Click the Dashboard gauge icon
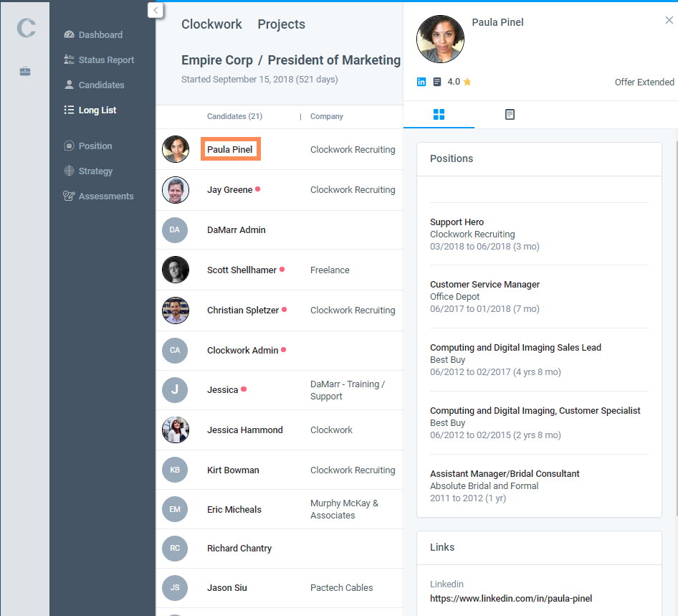The height and width of the screenshot is (616, 678). point(70,34)
